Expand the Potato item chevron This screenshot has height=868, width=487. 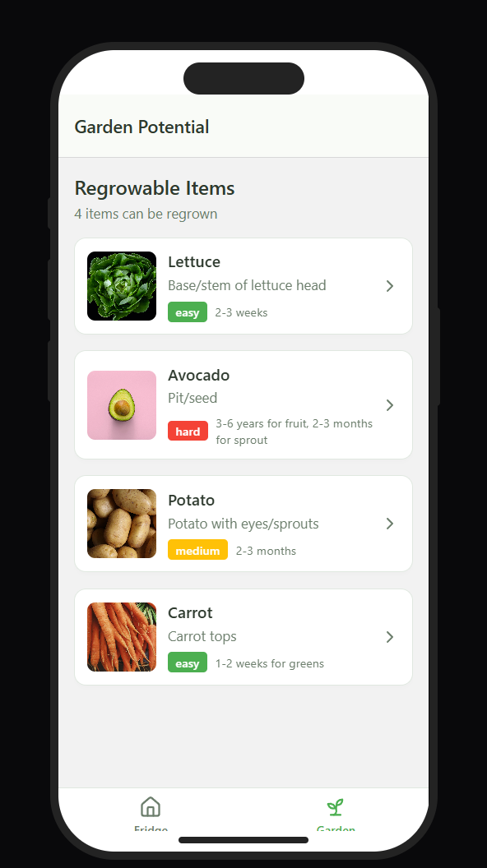point(389,524)
